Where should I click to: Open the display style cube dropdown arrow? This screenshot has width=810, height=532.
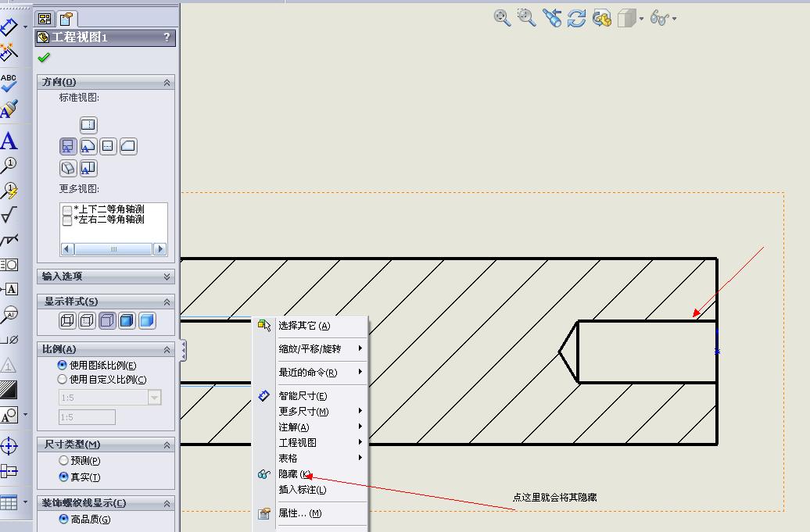(x=642, y=19)
